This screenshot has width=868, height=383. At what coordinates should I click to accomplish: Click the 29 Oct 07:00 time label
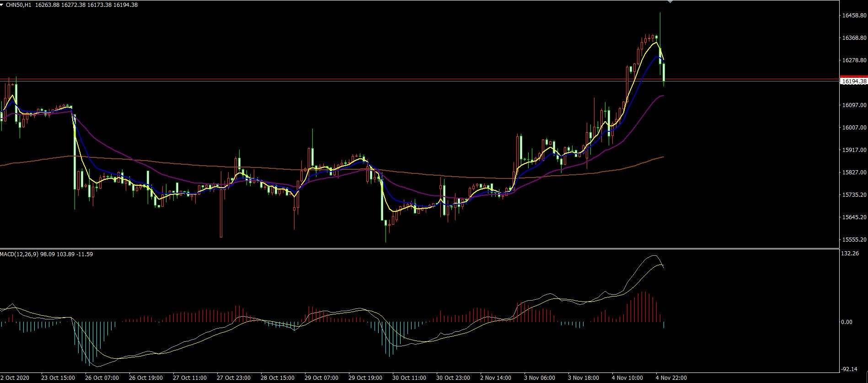[x=322, y=378]
